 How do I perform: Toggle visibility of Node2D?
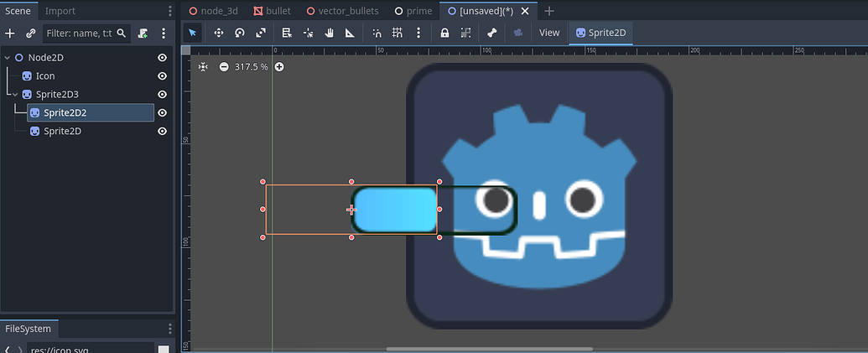point(162,58)
